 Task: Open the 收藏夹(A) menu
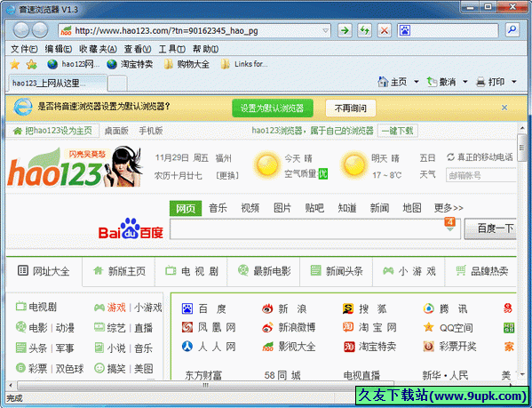click(x=98, y=49)
